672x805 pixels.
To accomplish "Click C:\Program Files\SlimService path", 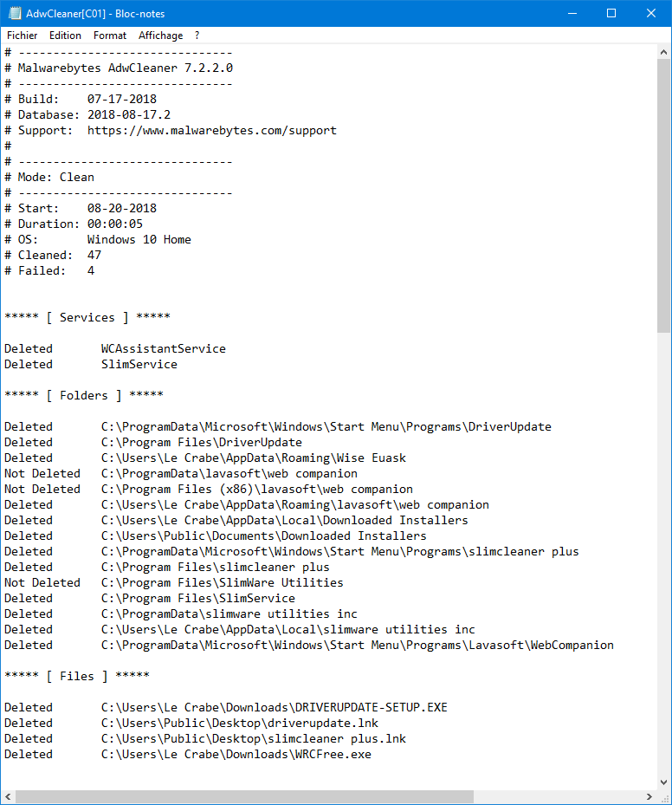I will click(198, 598).
